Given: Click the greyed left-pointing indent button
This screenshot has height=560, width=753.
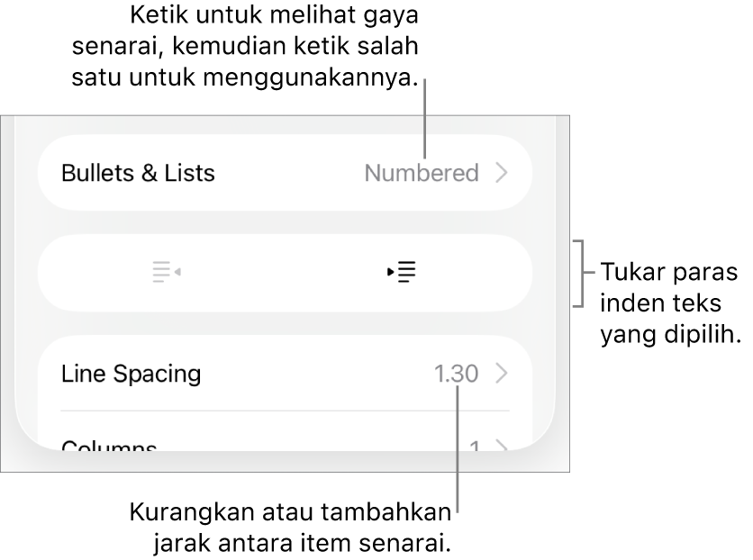Looking at the screenshot, I should [167, 272].
